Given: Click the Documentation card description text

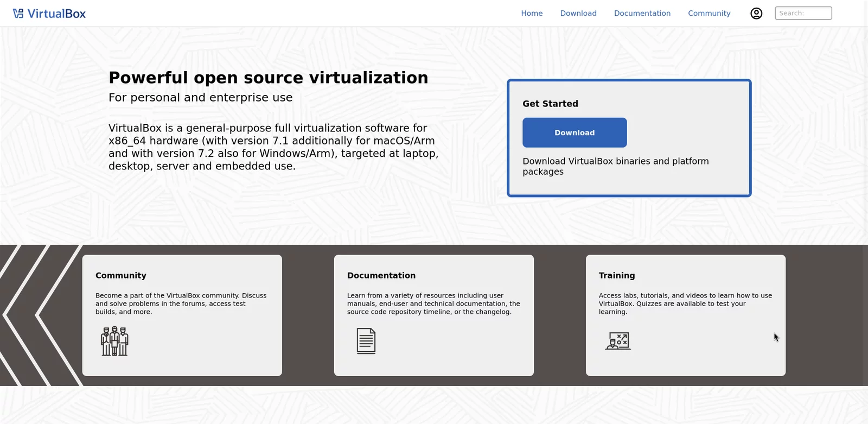Looking at the screenshot, I should (433, 303).
